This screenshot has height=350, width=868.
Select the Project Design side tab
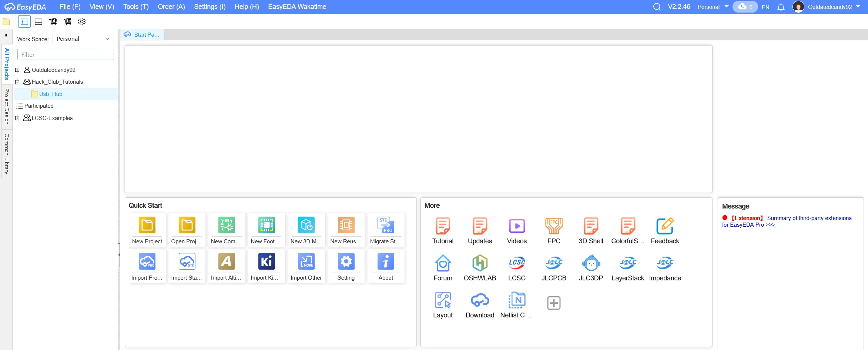point(6,106)
